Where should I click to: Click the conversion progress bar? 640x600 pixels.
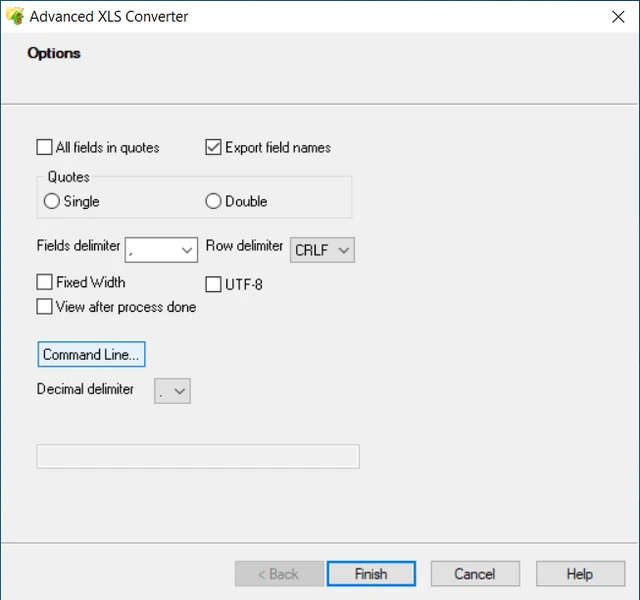click(198, 456)
